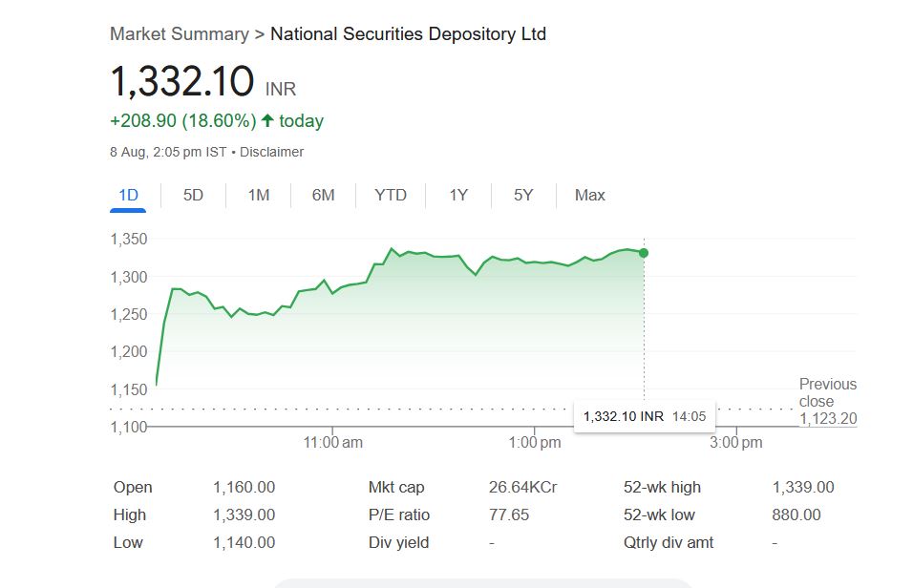Show the 1M chart range
The width and height of the screenshot is (913, 588).
click(258, 196)
